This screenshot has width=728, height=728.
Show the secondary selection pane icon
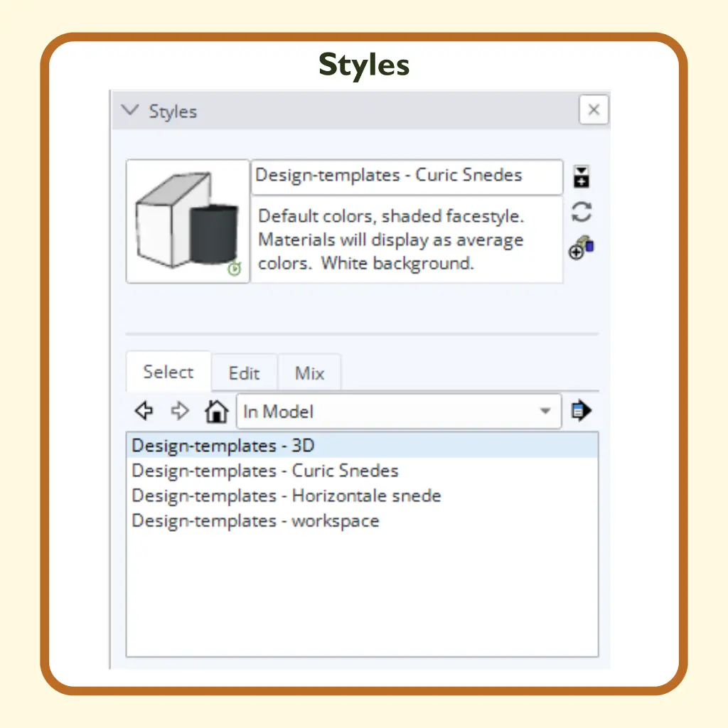pyautogui.click(x=581, y=176)
